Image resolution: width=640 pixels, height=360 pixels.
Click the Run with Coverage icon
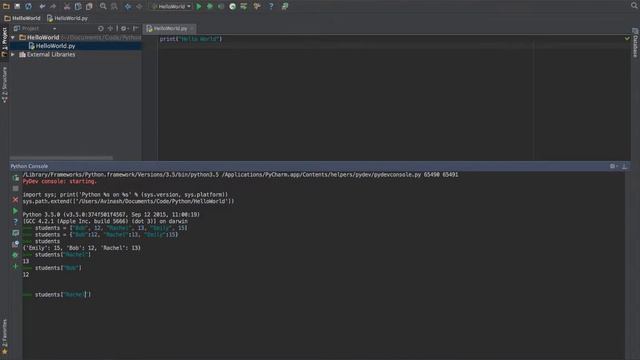(221, 6)
